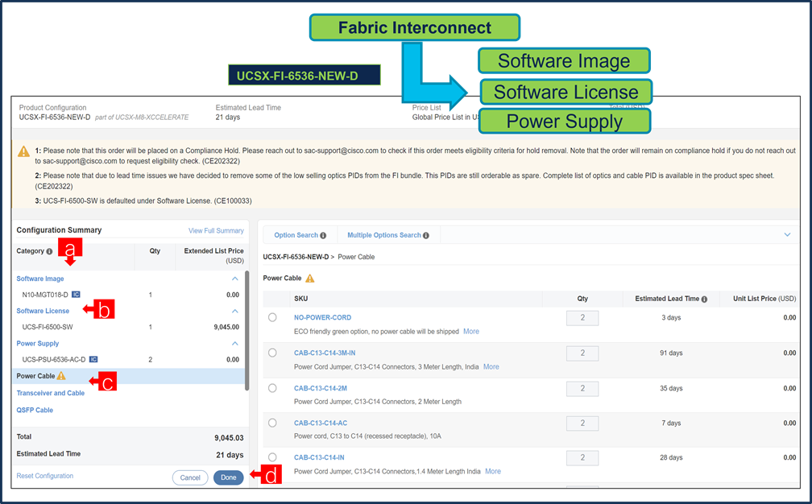Click Reset Configuration link
Image resolution: width=812 pixels, height=504 pixels.
click(44, 476)
